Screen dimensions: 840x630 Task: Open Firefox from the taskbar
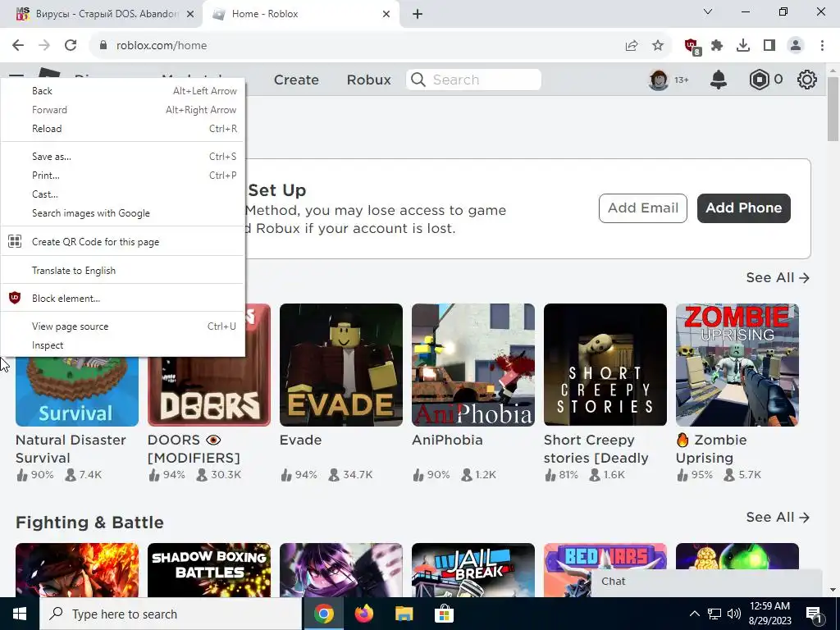[x=363, y=614]
